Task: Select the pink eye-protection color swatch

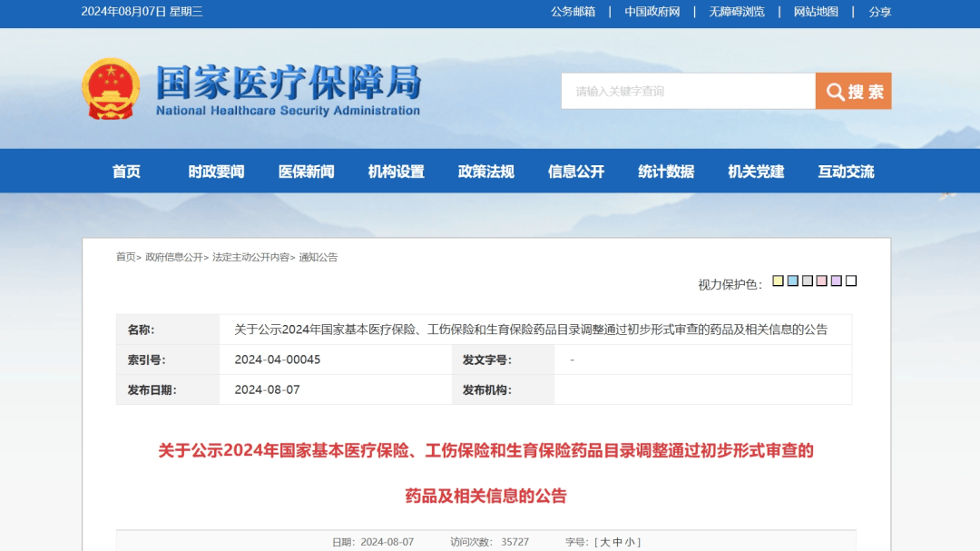Action: tap(822, 280)
